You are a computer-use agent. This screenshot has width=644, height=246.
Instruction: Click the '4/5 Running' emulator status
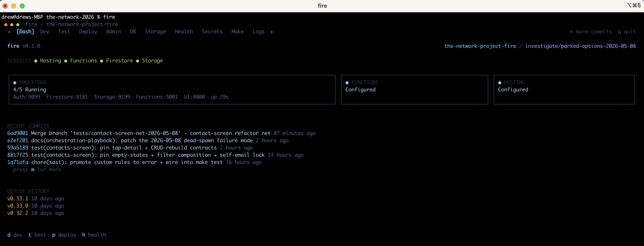30,89
